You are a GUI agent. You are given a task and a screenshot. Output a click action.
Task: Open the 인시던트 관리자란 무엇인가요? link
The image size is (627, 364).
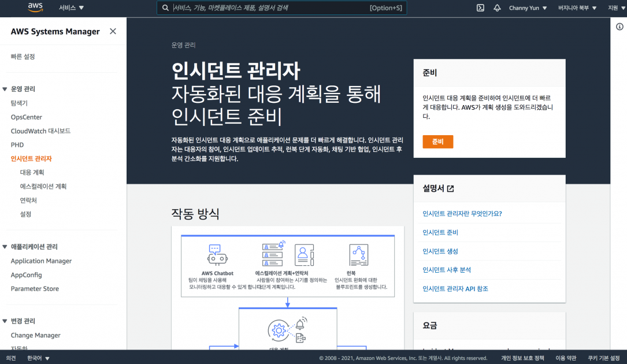point(463,213)
